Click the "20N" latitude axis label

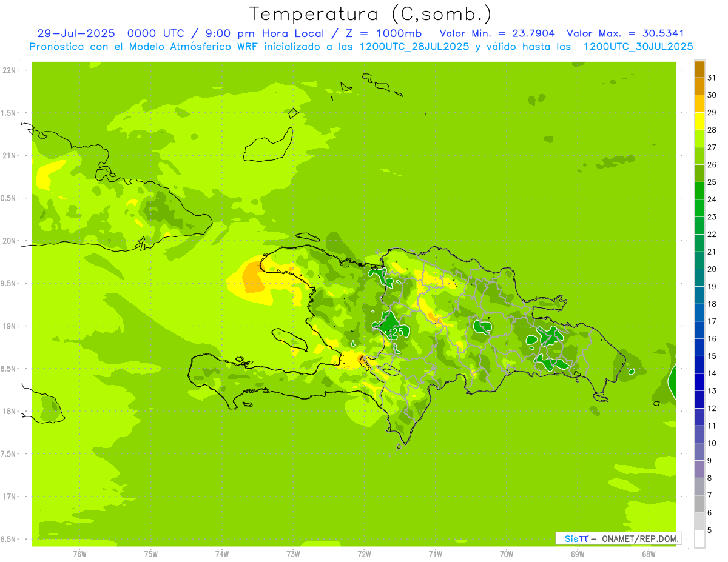(8, 241)
